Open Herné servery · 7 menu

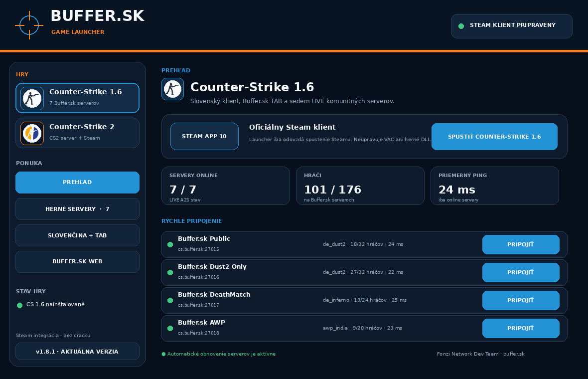pyautogui.click(x=77, y=209)
